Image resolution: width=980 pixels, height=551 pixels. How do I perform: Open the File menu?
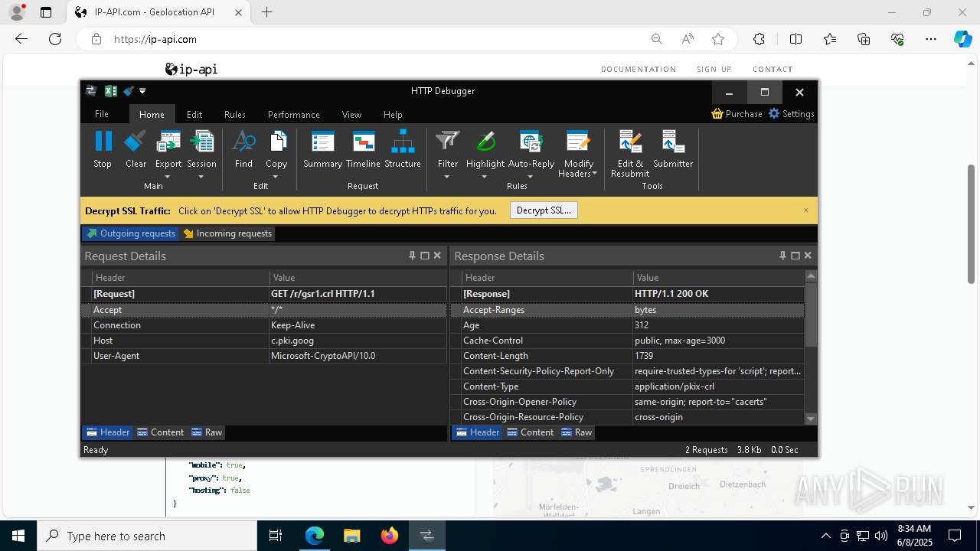tap(102, 114)
